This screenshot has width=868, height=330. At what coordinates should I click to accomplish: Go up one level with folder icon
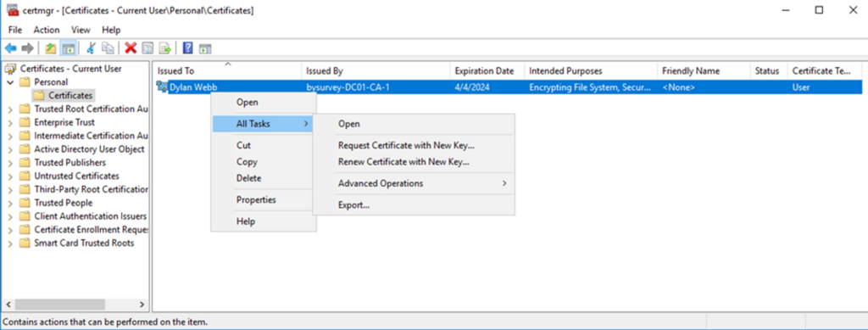[x=51, y=48]
